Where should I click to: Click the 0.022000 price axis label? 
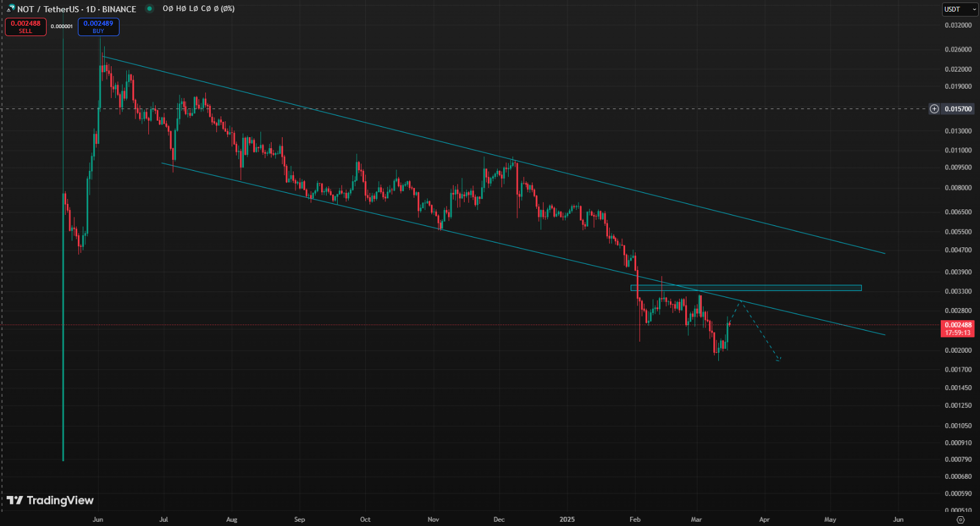click(x=958, y=69)
